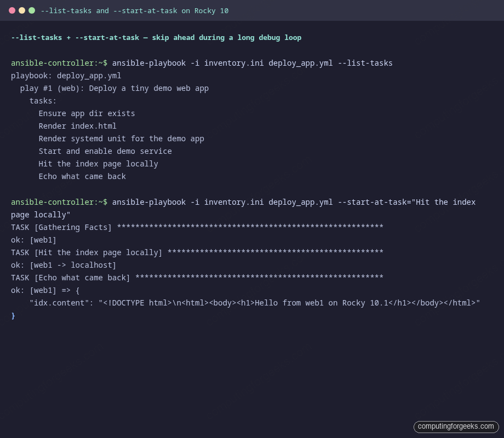The image size is (504, 438).
Task: Click the terminal title text about Rocky 10
Action: (135, 10)
